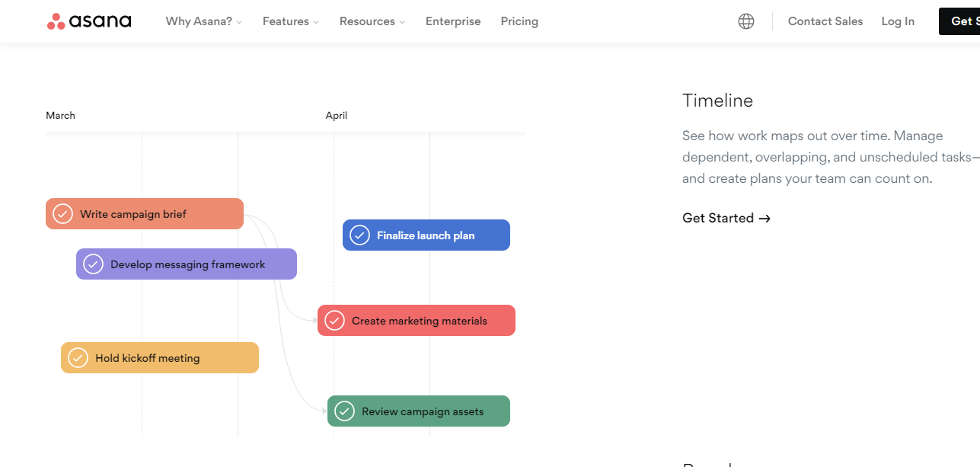Expand the Why Asana? dropdown
The height and width of the screenshot is (467, 980).
coord(203,21)
